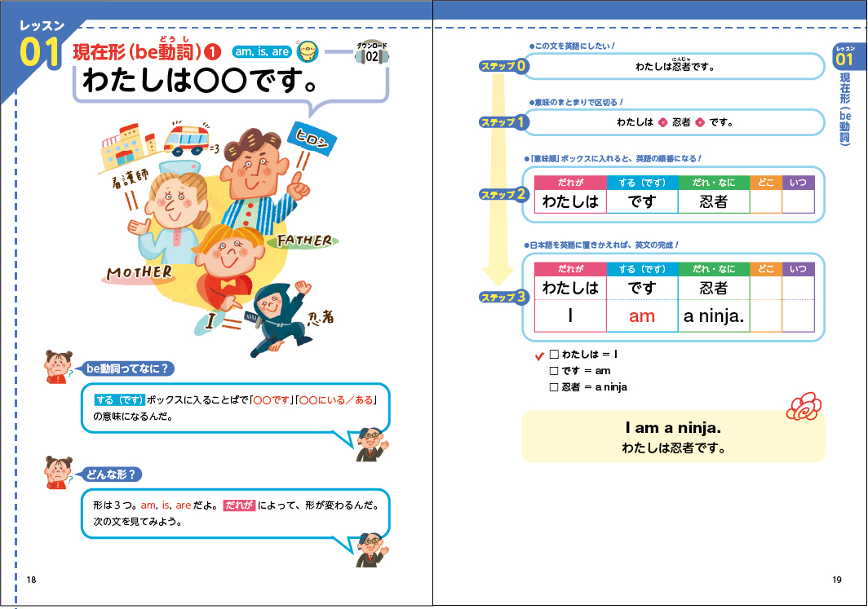Viewport: 868px width, 609px height.
Task: Click the first pink diamond separator in ステップ1
Action: point(662,122)
